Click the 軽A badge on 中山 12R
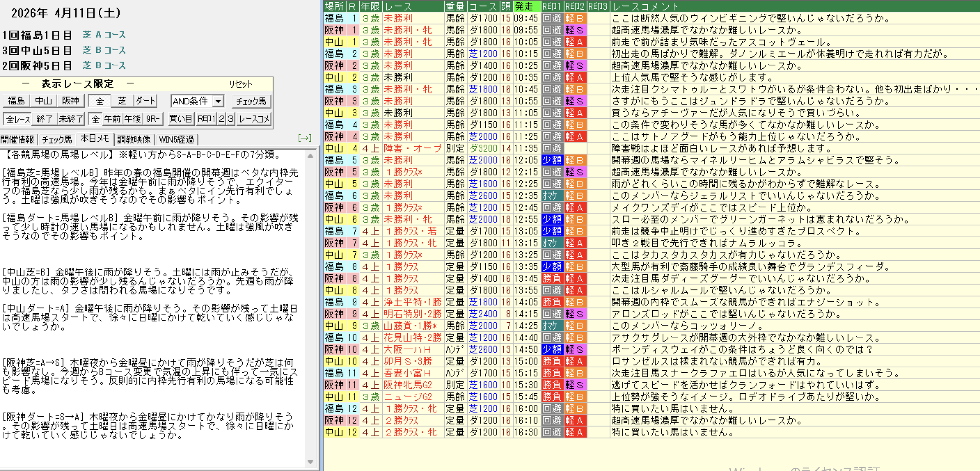Viewport: 980px width, 471px height. click(575, 432)
